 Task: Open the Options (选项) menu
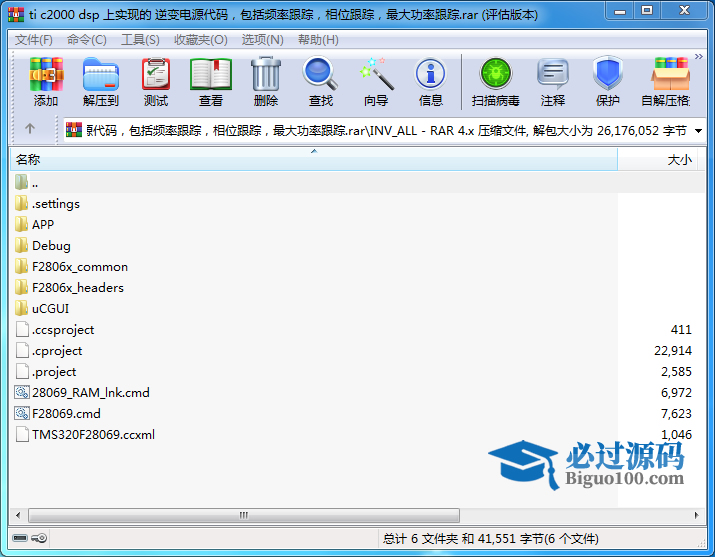(262, 40)
